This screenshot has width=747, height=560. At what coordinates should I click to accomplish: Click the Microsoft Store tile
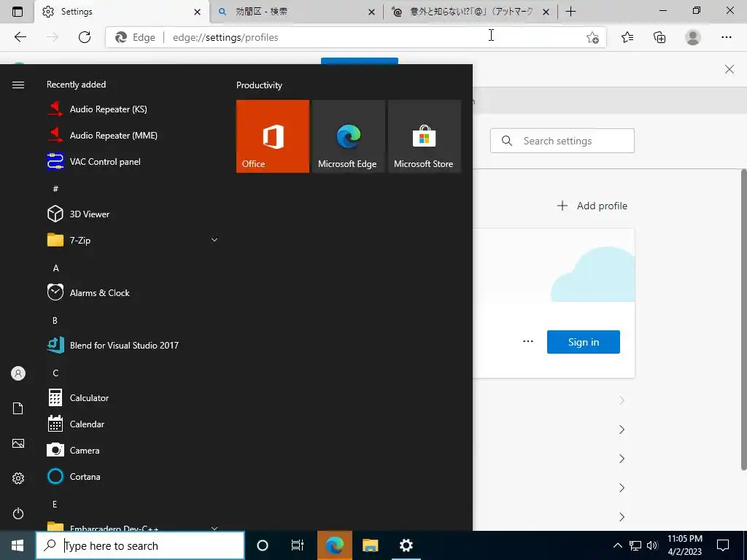click(425, 136)
